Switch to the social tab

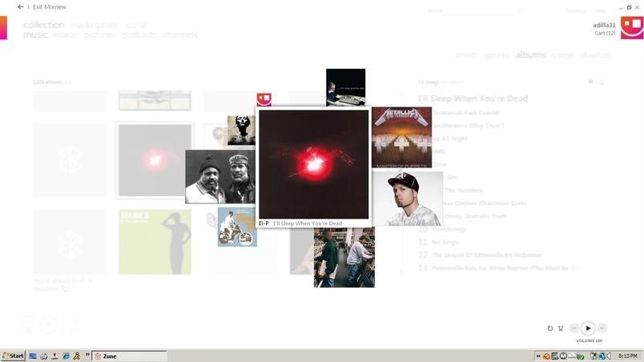[136, 25]
